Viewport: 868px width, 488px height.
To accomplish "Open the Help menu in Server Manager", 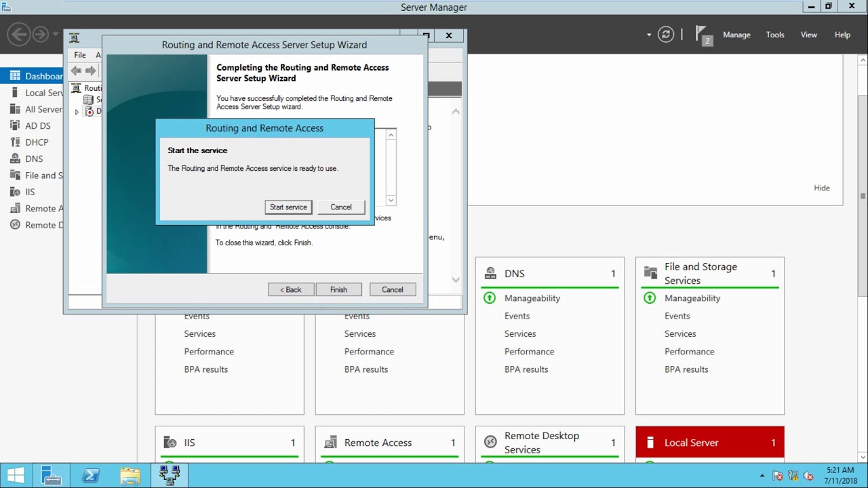I will point(842,35).
